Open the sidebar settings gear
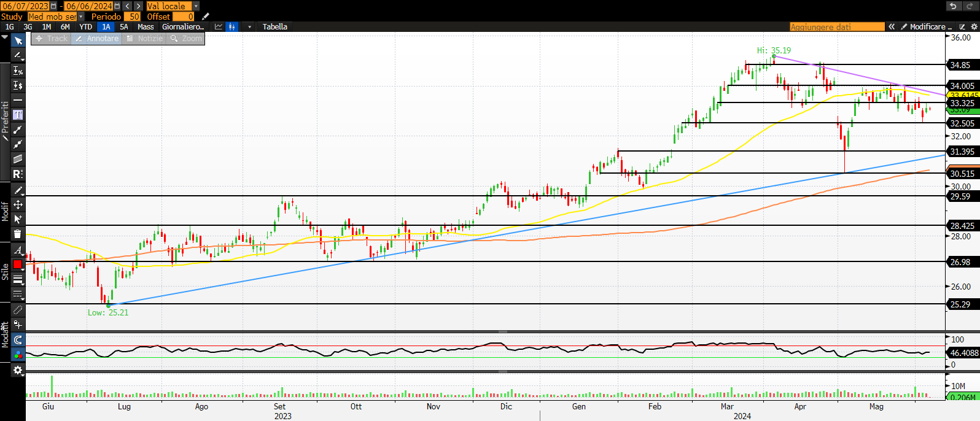 click(18, 370)
